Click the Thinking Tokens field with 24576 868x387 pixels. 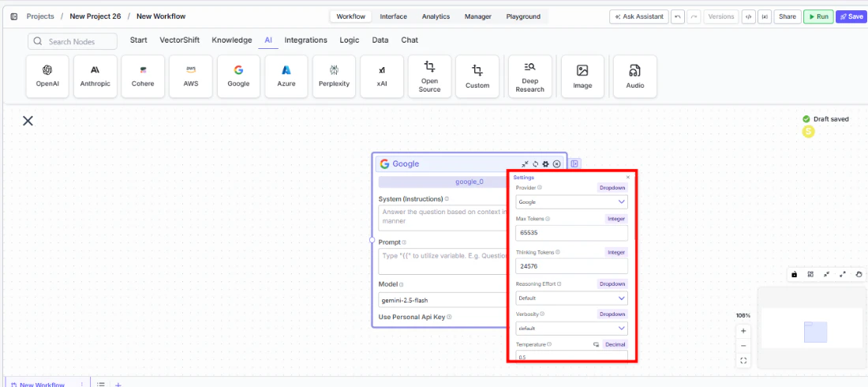572,266
